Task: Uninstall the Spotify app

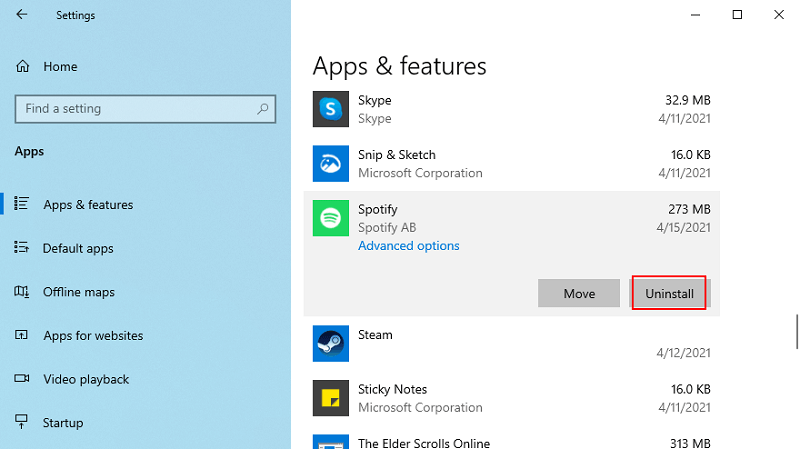Action: point(669,293)
